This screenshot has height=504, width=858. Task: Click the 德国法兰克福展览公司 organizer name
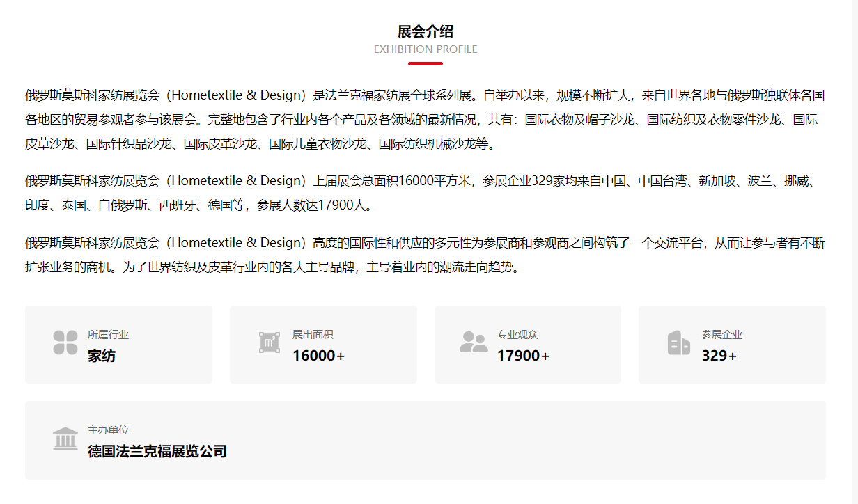[x=157, y=451]
